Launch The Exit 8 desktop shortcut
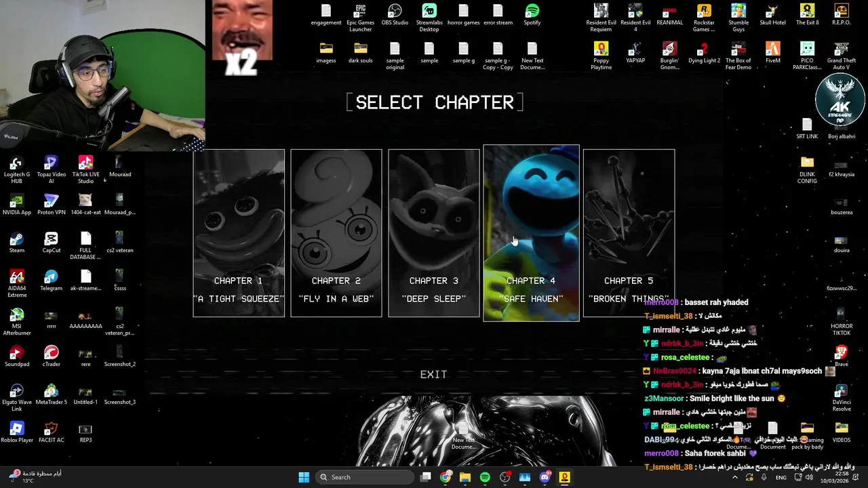 click(x=807, y=15)
